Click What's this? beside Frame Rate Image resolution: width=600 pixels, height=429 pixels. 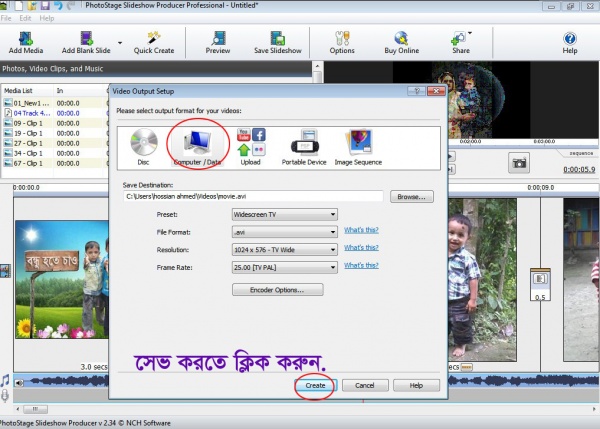pos(361,265)
